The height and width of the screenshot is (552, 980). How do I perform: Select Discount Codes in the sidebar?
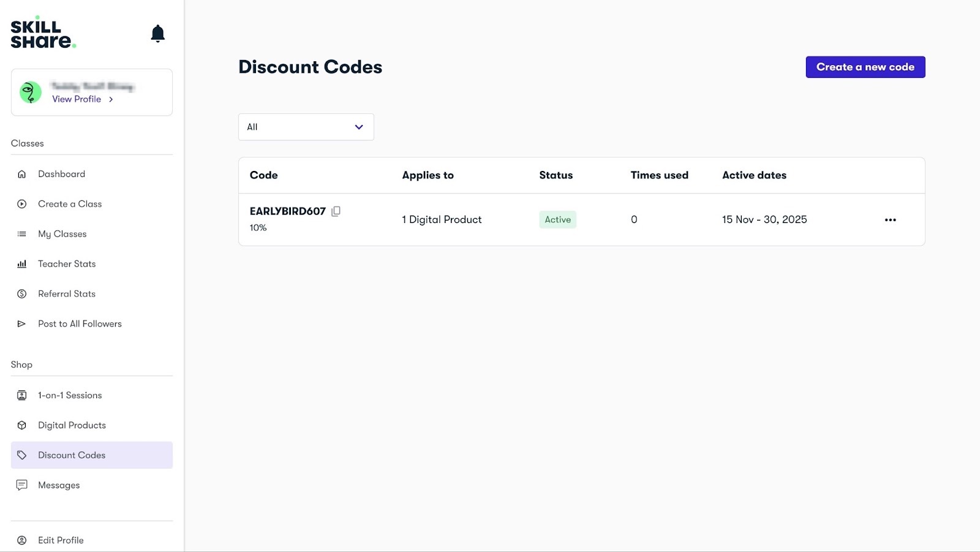[92, 455]
